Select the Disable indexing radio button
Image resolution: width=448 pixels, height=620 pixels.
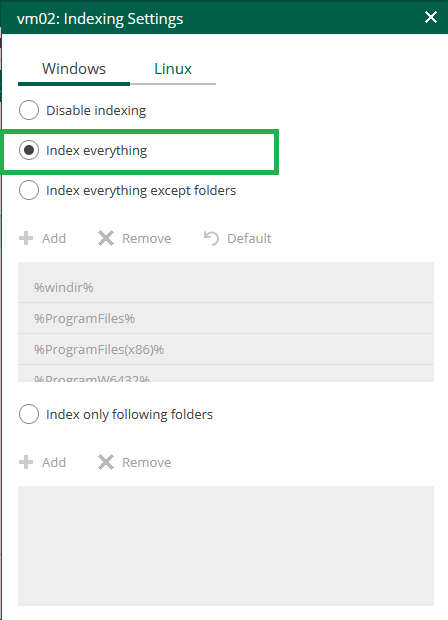[x=29, y=110]
